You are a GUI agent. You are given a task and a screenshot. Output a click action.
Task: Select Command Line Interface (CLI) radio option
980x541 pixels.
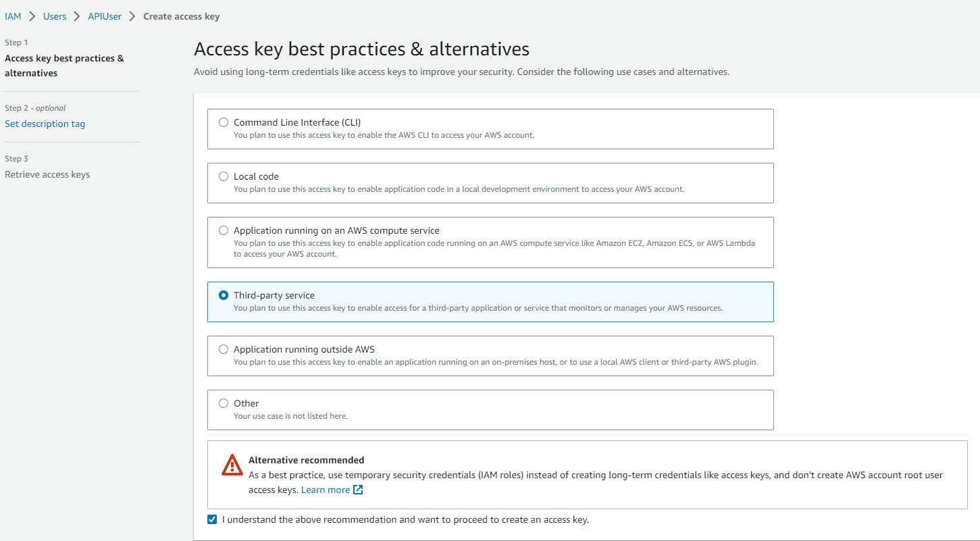(x=224, y=122)
